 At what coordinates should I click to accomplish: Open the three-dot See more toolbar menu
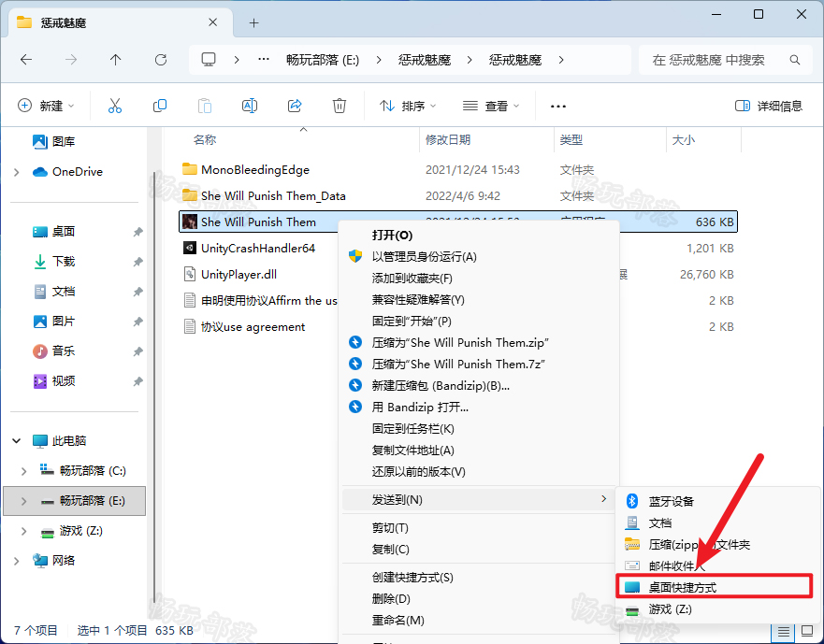coord(558,107)
